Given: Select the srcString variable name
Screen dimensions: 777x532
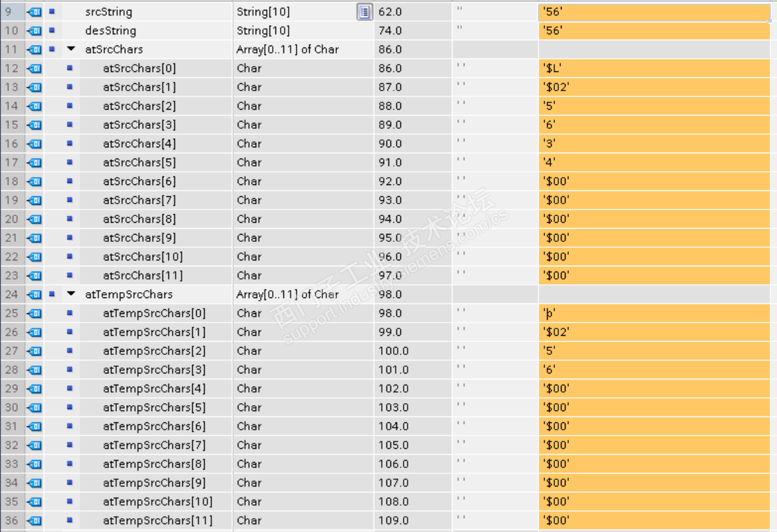Looking at the screenshot, I should click(x=108, y=12).
